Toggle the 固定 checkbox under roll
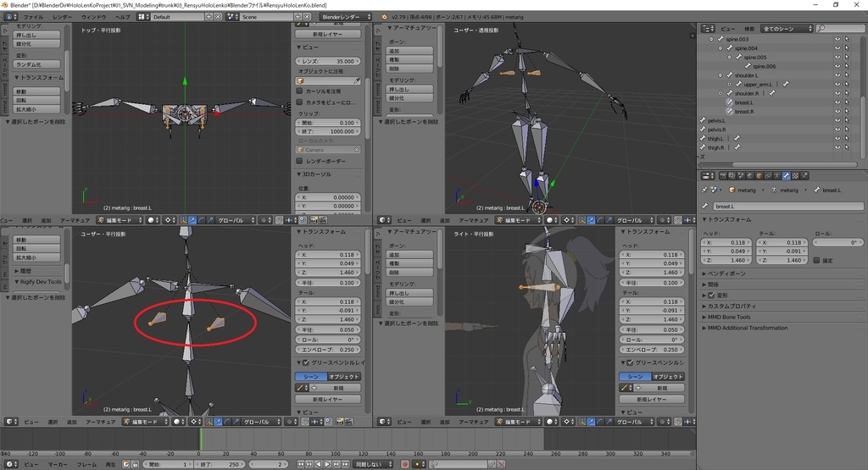 coord(816,260)
